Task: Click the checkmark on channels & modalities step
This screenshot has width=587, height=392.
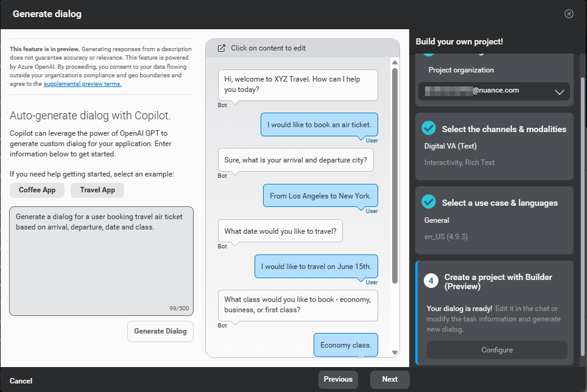Action: tap(429, 129)
